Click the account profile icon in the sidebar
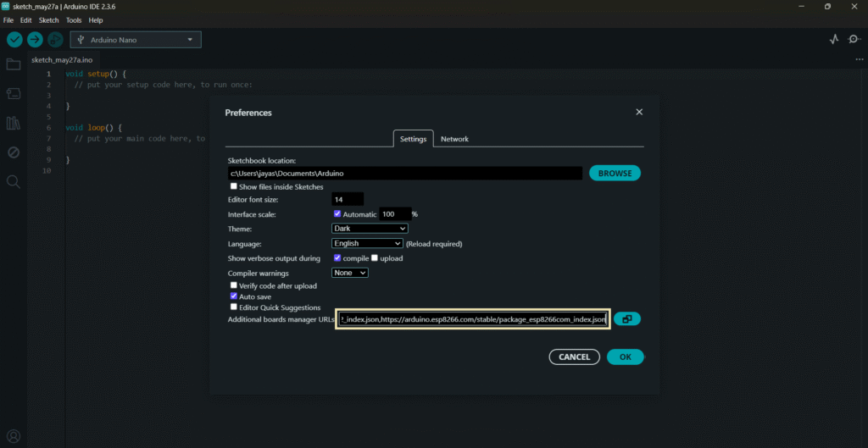Viewport: 868px width, 448px height. (x=14, y=436)
